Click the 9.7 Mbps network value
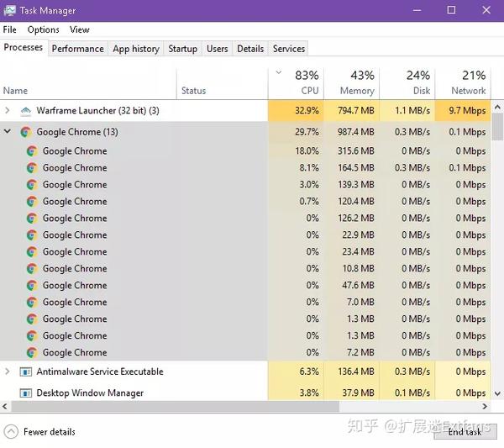This screenshot has height=448, width=504. pyautogui.click(x=467, y=111)
